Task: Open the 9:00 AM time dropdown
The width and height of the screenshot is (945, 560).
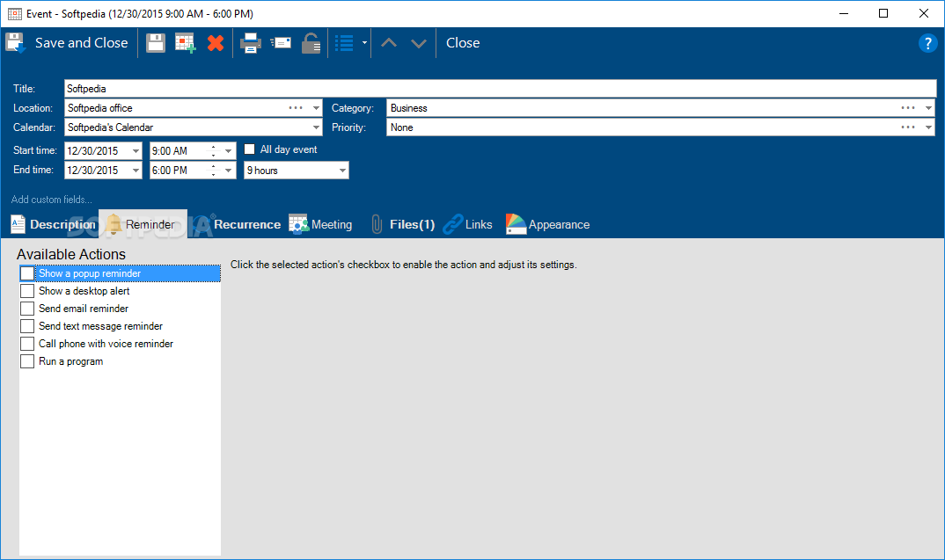Action: 229,151
